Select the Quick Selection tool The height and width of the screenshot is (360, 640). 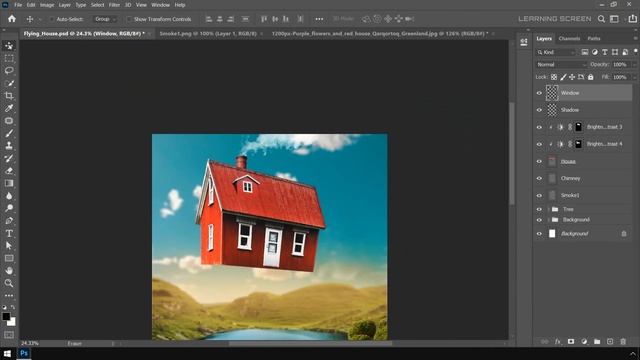click(9, 83)
